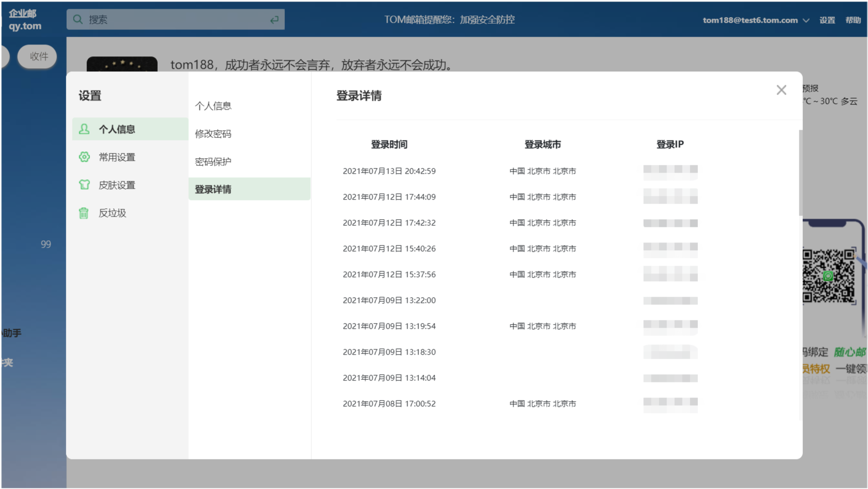The height and width of the screenshot is (489, 868).
Task: Select the 个人信息 entry in the sub-menu
Action: (213, 105)
